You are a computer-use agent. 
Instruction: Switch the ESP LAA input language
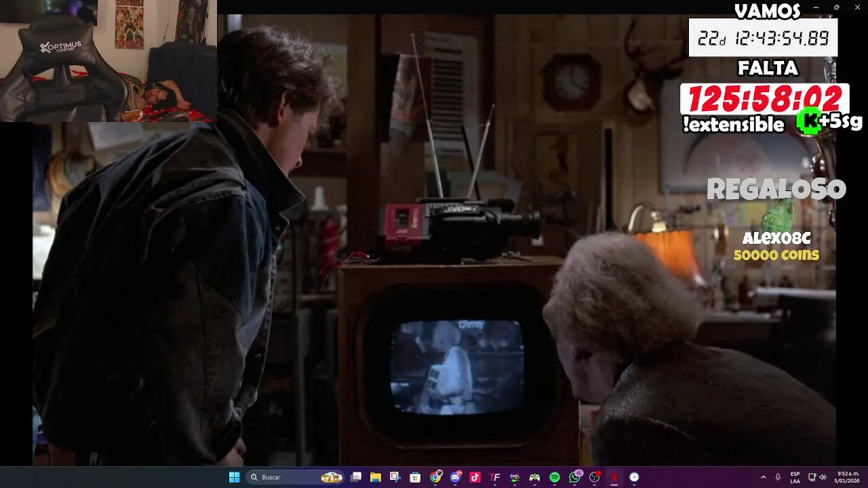[795, 477]
